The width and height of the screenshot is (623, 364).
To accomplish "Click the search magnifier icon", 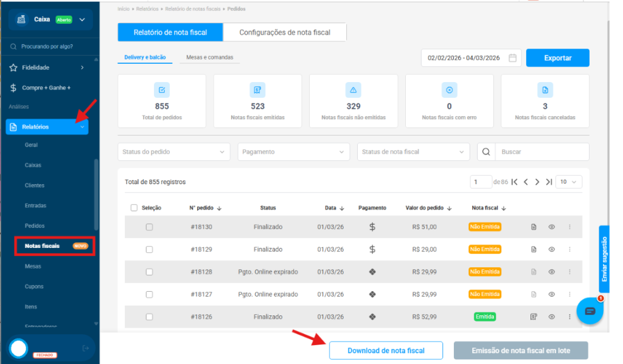I will [486, 152].
